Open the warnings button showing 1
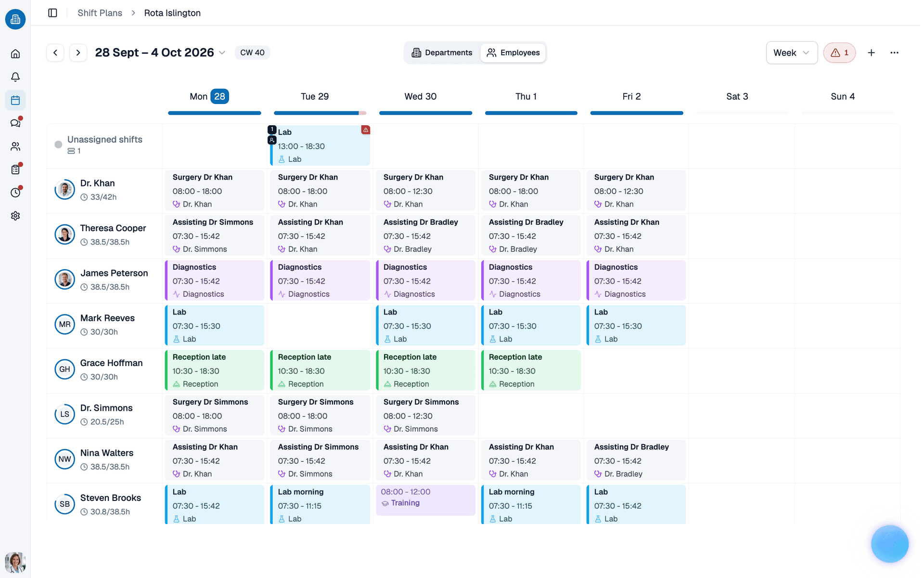This screenshot has width=924, height=578. pos(839,53)
